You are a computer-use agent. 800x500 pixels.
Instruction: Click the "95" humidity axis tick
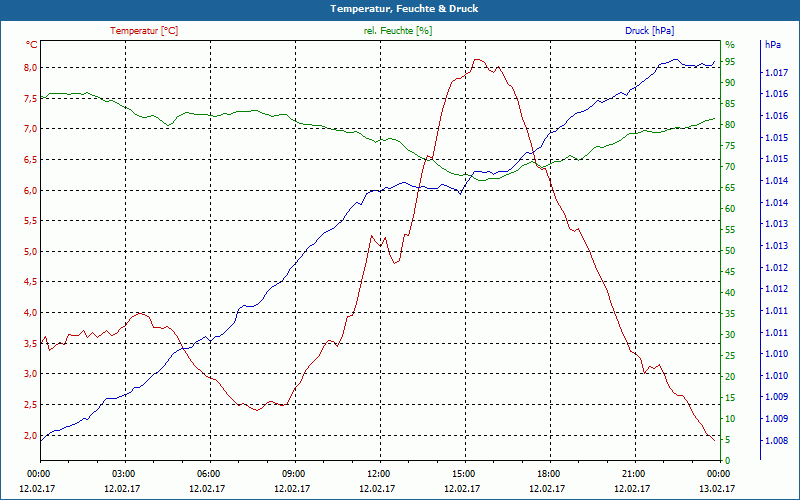point(730,62)
